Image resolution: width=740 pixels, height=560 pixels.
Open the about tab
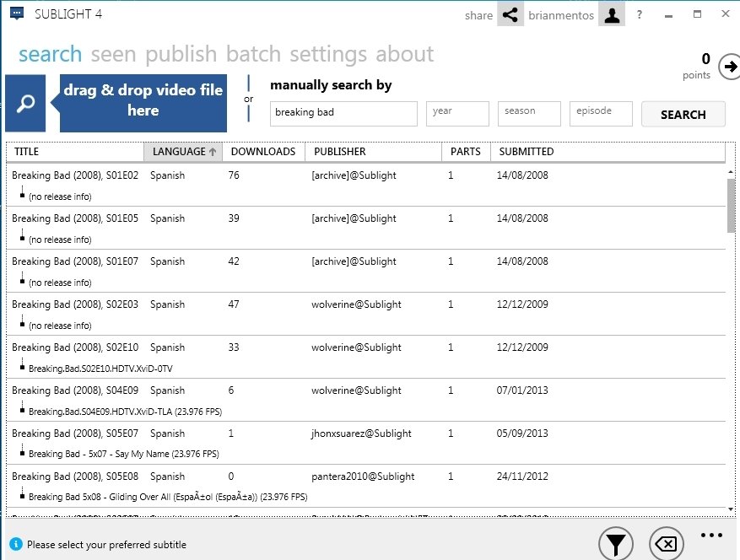[x=404, y=54]
